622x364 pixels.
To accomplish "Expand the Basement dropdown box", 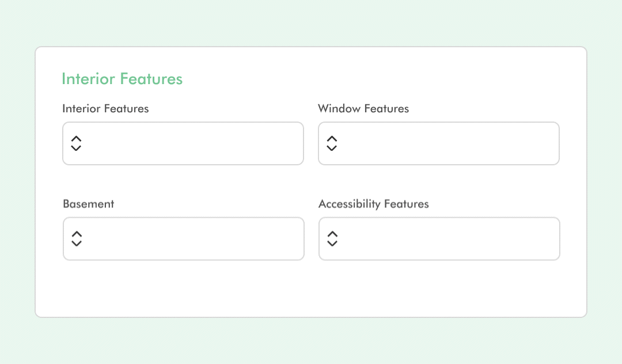I will [184, 238].
